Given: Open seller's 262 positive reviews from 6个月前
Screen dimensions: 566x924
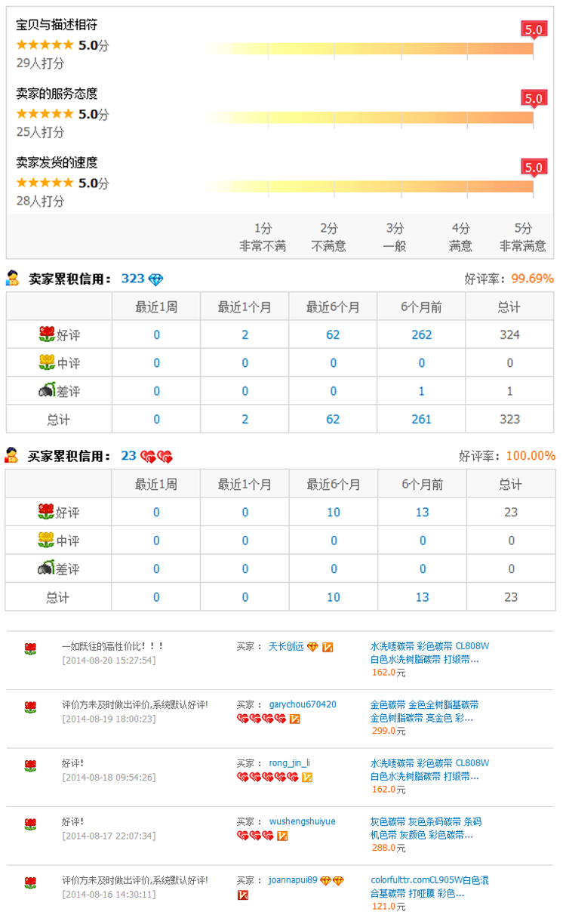Looking at the screenshot, I should click(x=421, y=334).
